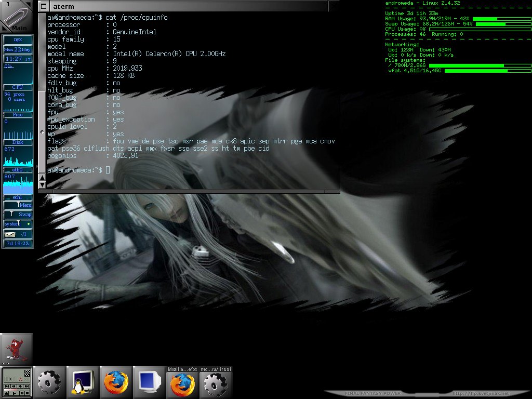The width and height of the screenshot is (532, 399).
Task: Click the eth0 label in gkrellm
Action: 18,170
